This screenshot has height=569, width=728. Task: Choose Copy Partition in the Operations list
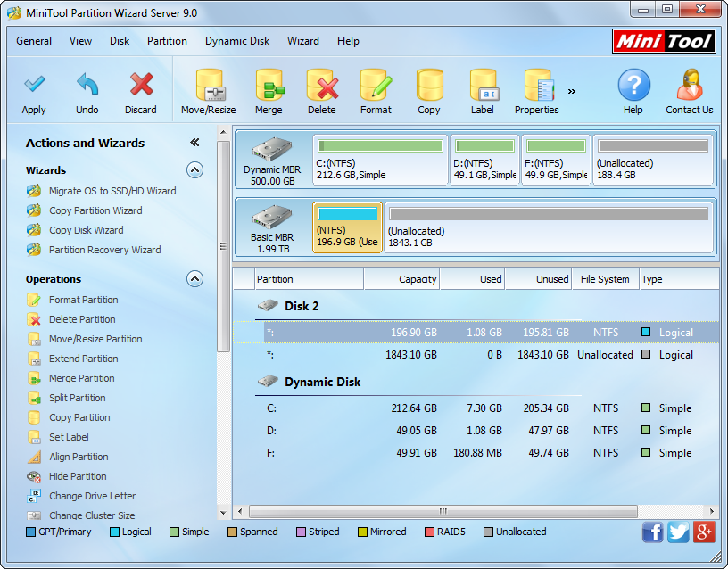[x=80, y=417]
